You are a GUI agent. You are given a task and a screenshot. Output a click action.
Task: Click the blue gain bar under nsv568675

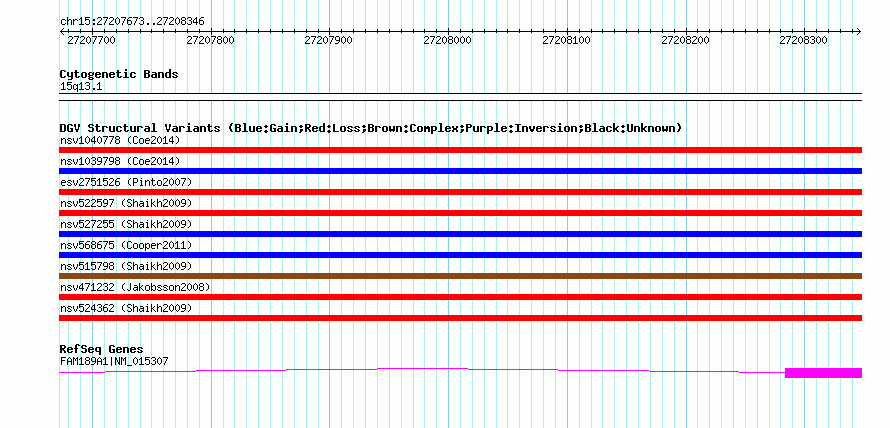point(460,255)
